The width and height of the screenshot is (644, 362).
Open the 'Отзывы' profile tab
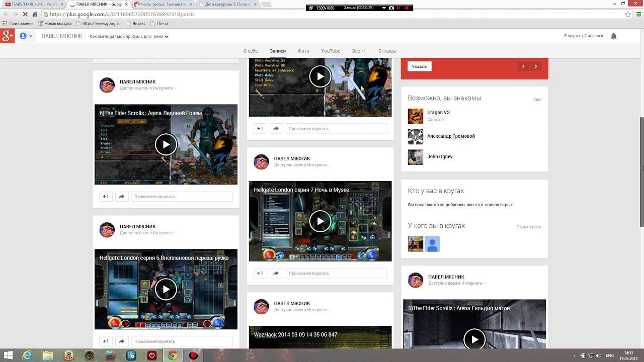tap(387, 51)
